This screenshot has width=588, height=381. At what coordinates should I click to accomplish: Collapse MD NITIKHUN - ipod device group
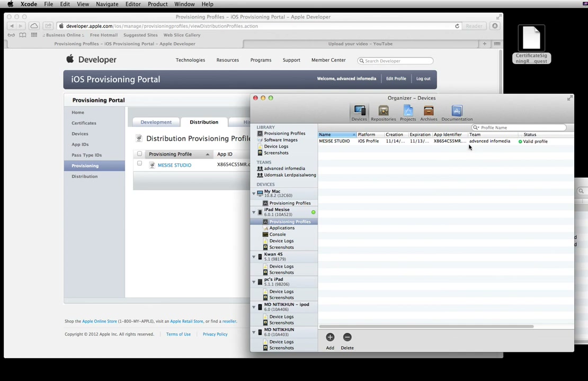click(254, 307)
